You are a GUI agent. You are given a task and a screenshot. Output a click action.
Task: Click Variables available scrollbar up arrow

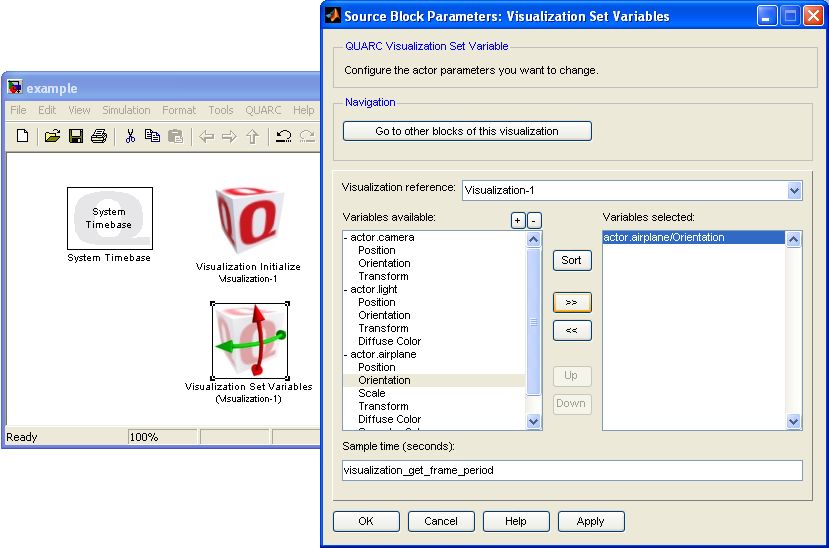coord(533,239)
